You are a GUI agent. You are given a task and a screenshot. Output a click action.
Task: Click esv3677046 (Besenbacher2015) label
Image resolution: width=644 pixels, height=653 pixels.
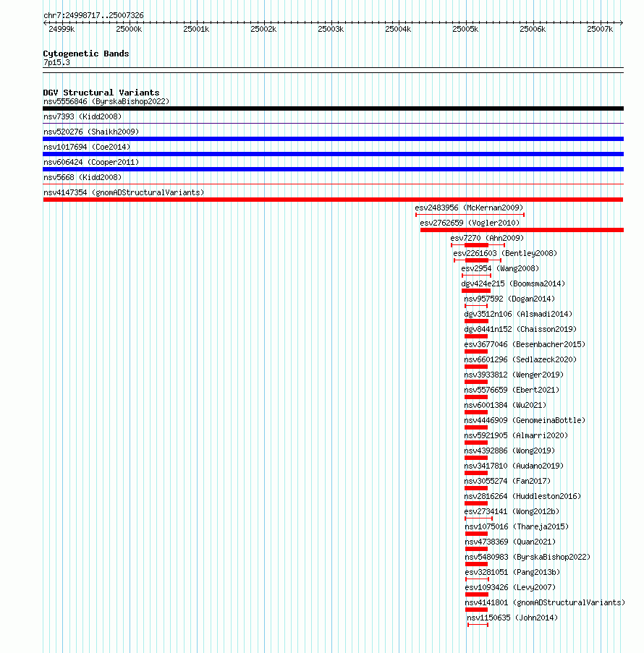[x=525, y=344]
